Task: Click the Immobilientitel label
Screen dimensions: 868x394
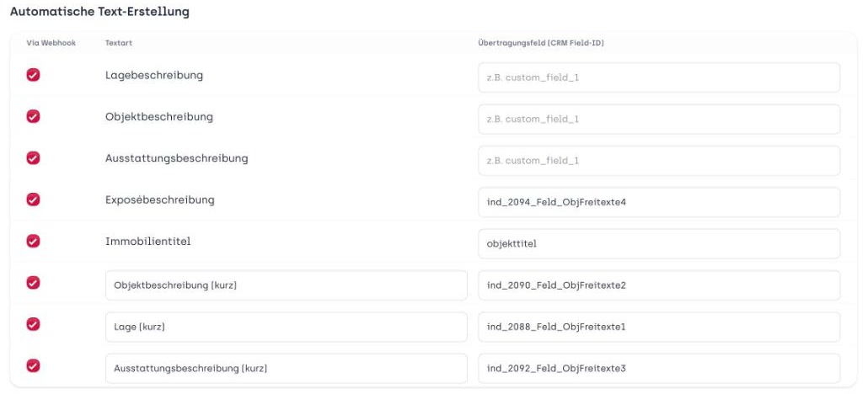Action: [147, 242]
